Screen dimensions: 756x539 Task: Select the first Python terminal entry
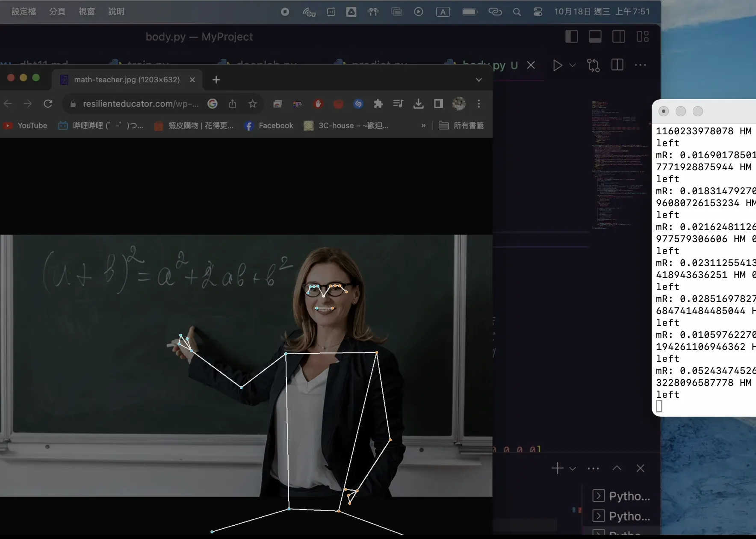[622, 496]
